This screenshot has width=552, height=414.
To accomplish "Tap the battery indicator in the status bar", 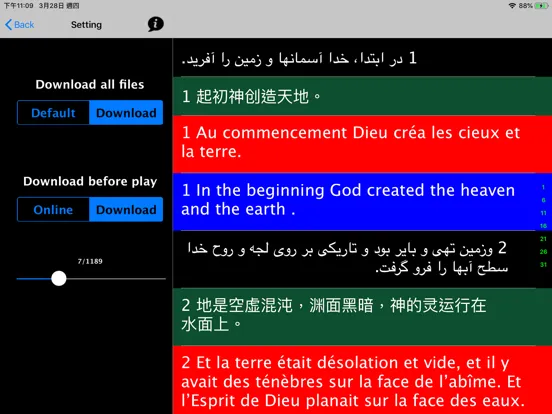I will [541, 6].
